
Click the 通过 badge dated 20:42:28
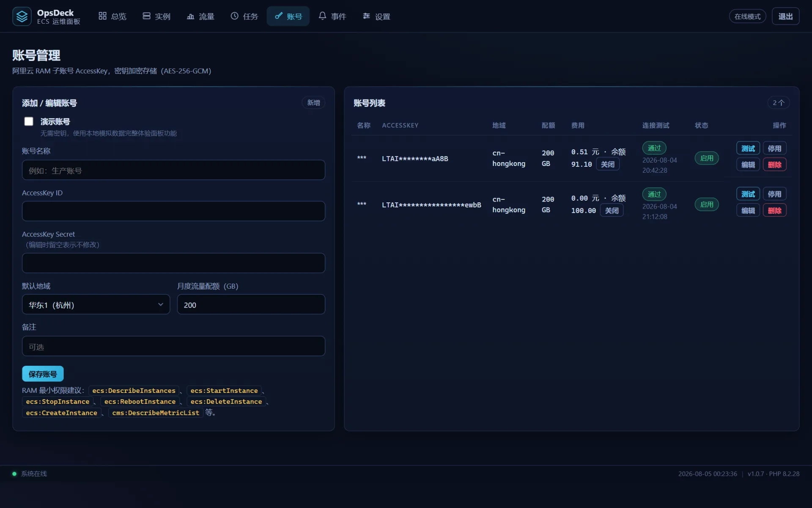coord(654,148)
